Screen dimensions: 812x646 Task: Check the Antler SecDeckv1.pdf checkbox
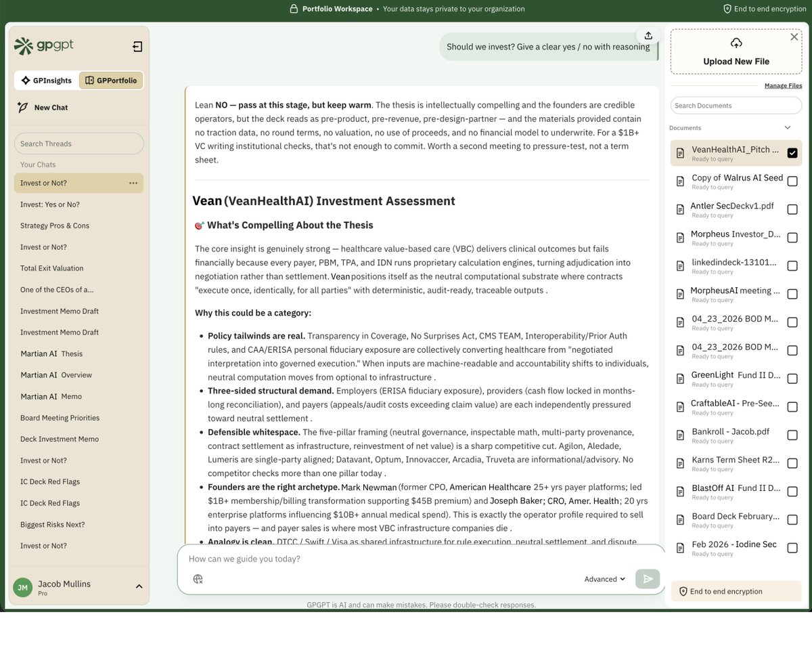point(792,209)
